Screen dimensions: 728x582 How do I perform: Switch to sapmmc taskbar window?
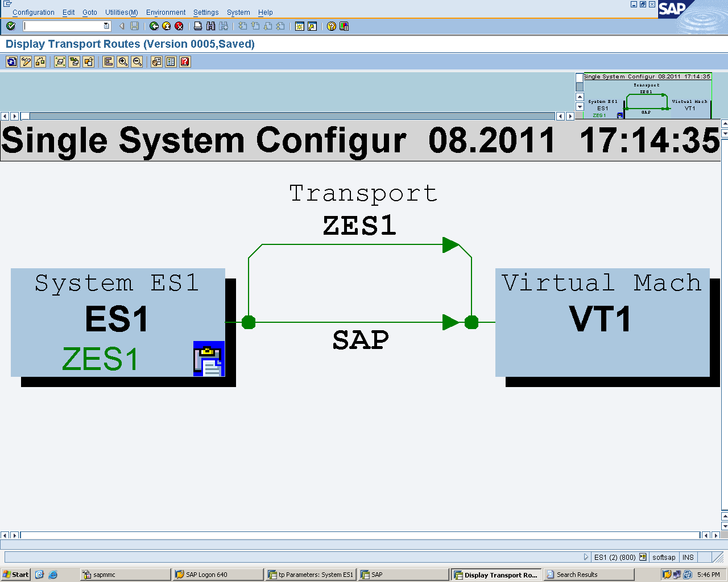pyautogui.click(x=125, y=575)
